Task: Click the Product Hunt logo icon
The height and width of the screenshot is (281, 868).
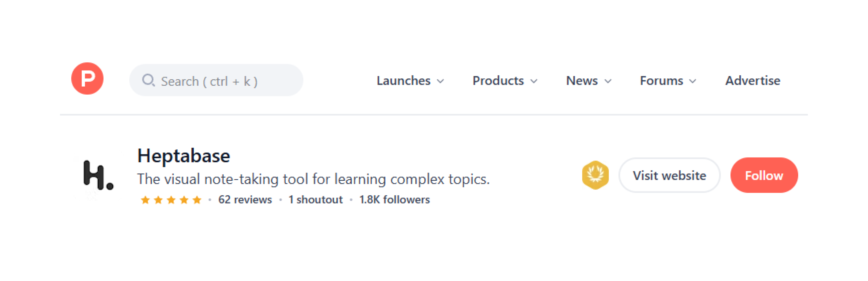Action: 87,79
